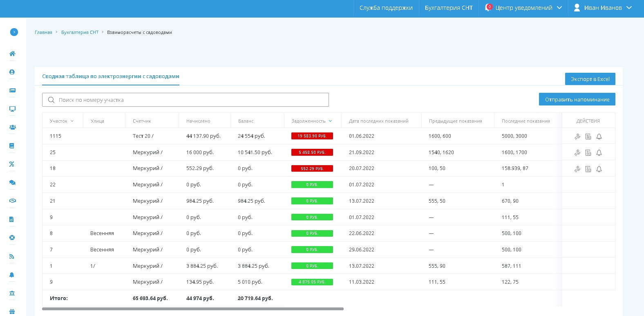Open the home icon in sidebar
The height and width of the screenshot is (316, 644).
[12, 54]
